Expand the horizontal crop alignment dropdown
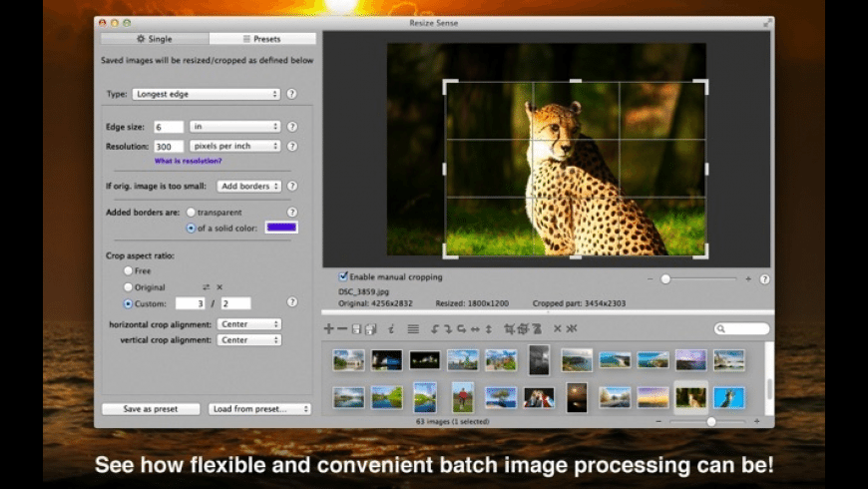The height and width of the screenshot is (489, 868). pyautogui.click(x=249, y=324)
